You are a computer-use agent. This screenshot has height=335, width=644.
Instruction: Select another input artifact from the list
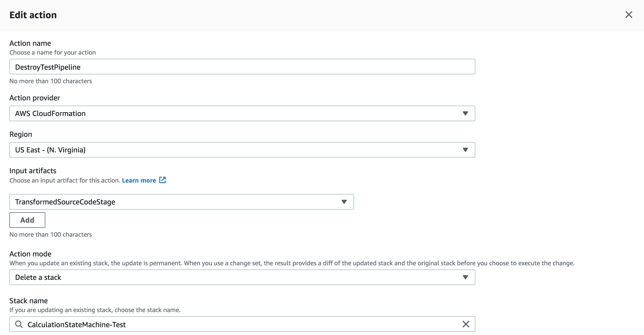[x=344, y=202]
